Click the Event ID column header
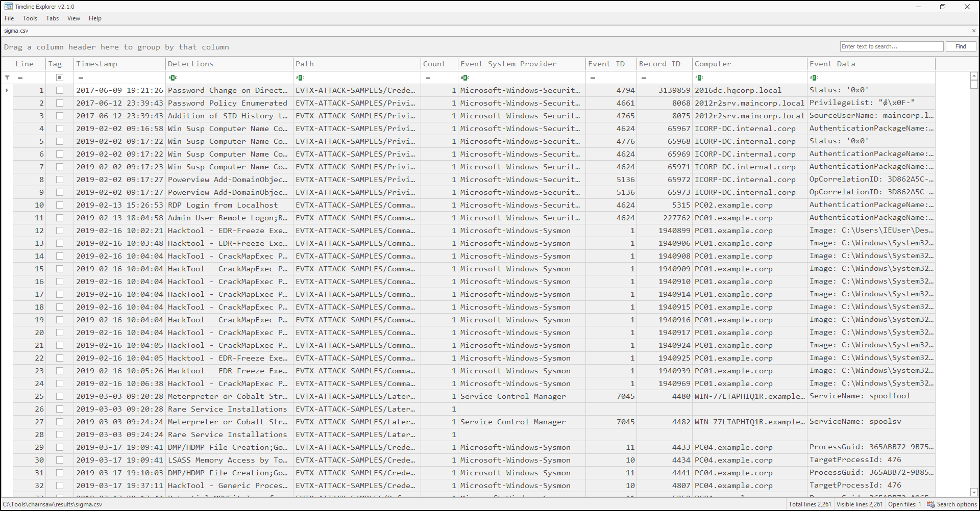980x511 pixels. coord(611,64)
